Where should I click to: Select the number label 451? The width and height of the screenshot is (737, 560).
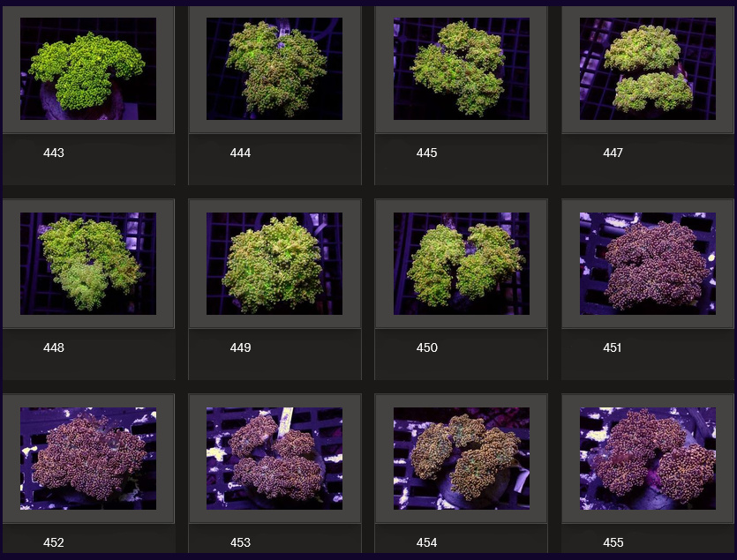tap(613, 347)
